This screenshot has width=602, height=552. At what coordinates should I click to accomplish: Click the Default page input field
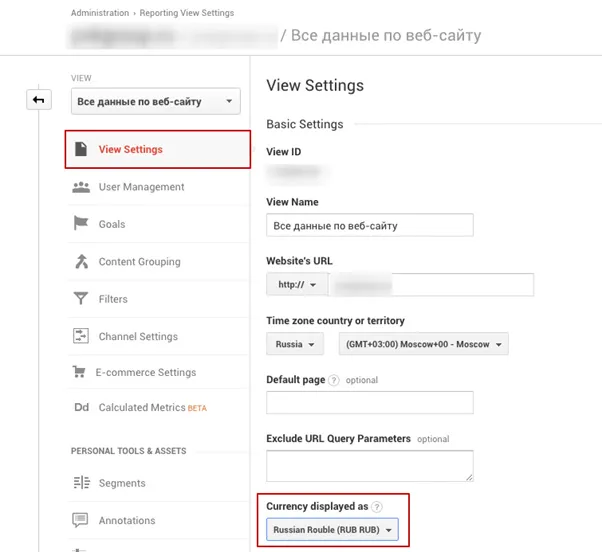pyautogui.click(x=370, y=402)
